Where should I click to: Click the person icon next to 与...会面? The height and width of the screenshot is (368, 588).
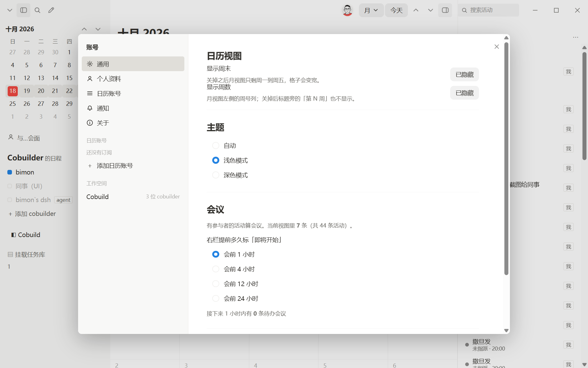click(x=11, y=137)
